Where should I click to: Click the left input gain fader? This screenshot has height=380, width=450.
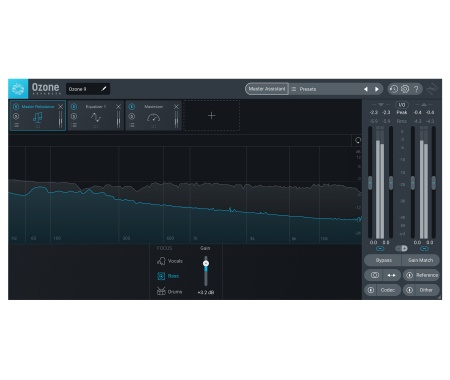[370, 183]
